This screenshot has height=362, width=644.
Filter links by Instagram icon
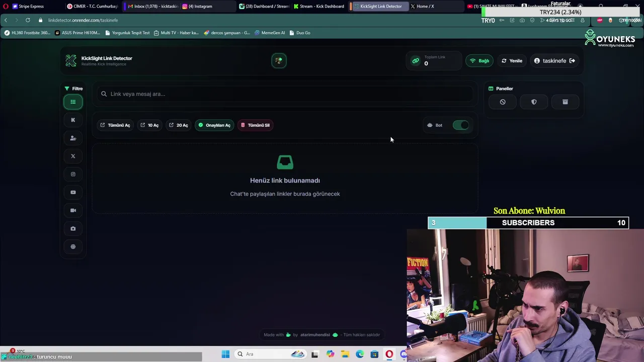[x=73, y=174]
